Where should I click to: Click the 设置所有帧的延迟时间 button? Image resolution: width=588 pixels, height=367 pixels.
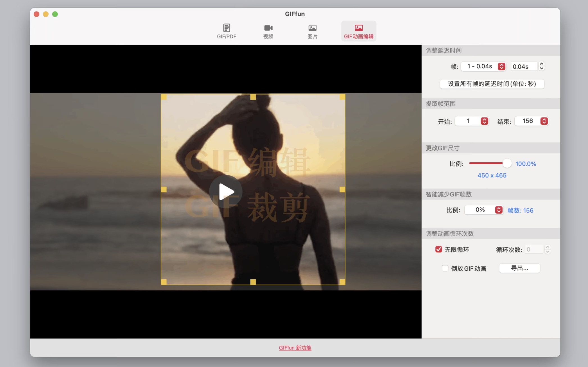click(492, 84)
